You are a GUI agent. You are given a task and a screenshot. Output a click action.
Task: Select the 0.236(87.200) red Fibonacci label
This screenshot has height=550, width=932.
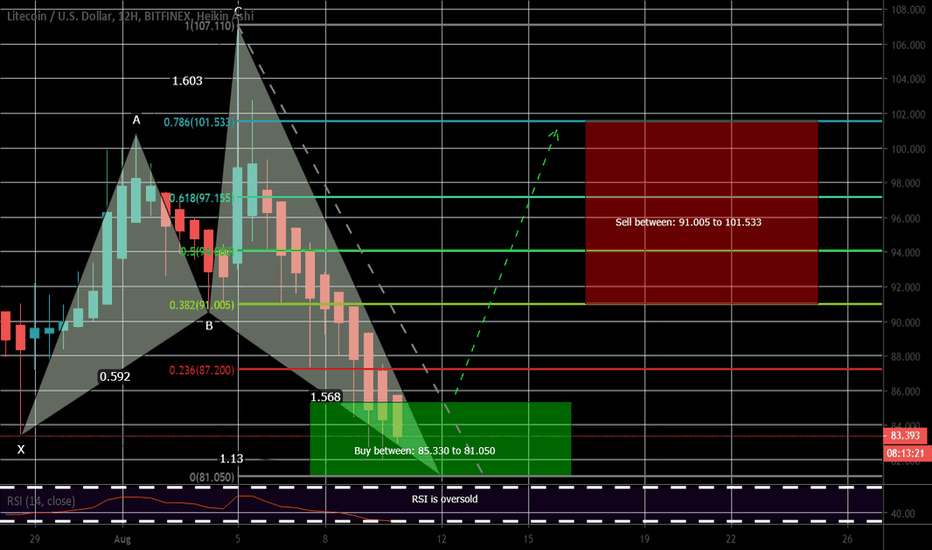(x=201, y=370)
